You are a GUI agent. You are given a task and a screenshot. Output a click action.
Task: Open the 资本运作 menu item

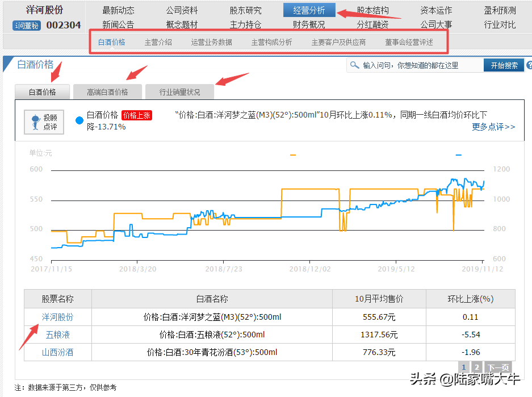[x=436, y=11]
